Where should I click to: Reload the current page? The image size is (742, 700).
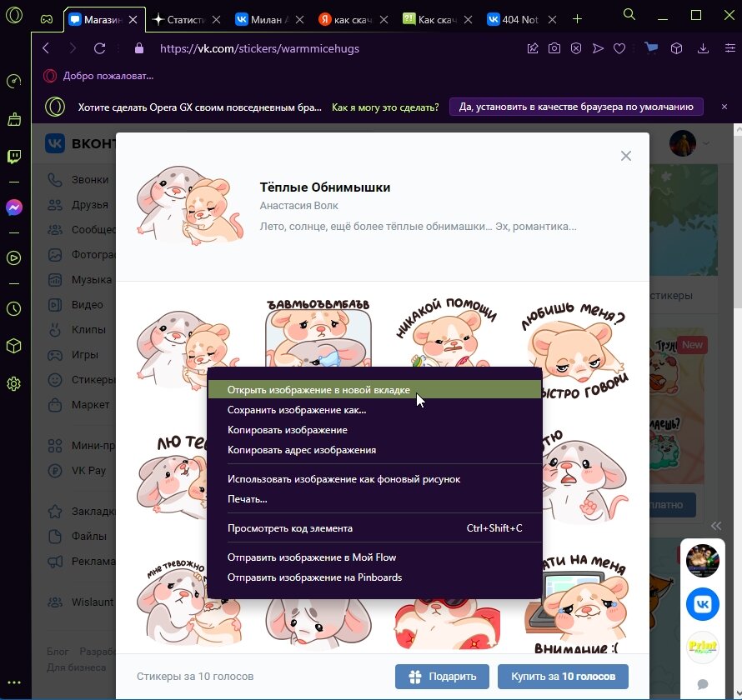pos(99,48)
